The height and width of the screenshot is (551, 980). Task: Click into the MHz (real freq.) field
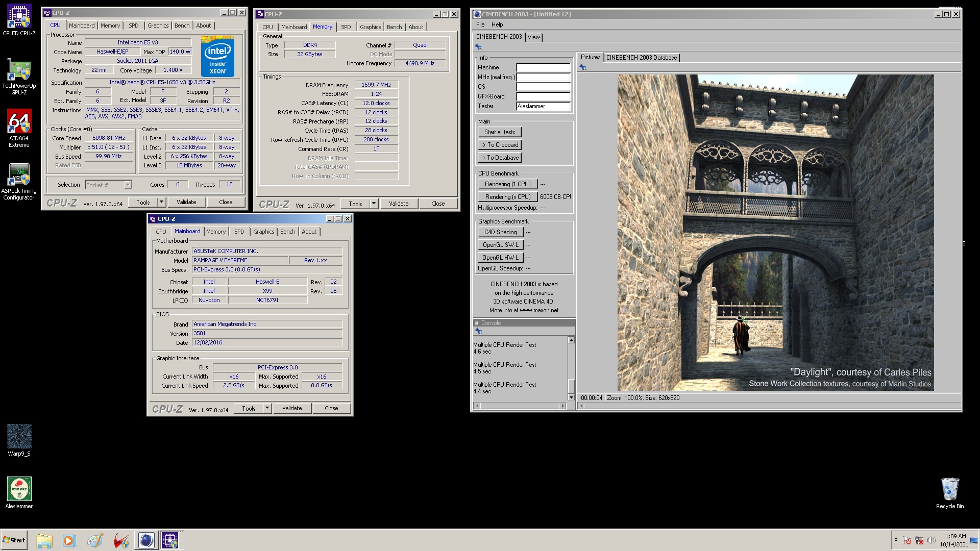coord(543,77)
